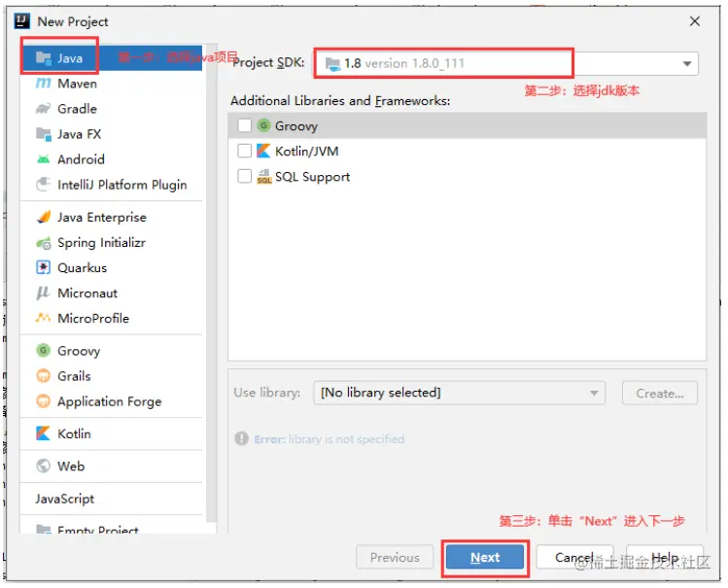Select the Java Enterprise project type
The width and height of the screenshot is (728, 588).
point(112,217)
